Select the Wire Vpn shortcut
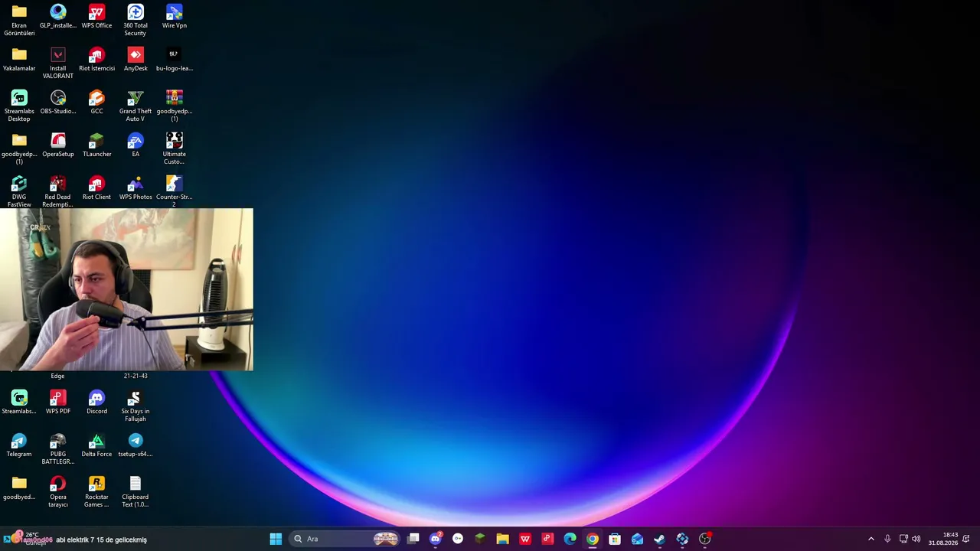 pyautogui.click(x=175, y=17)
